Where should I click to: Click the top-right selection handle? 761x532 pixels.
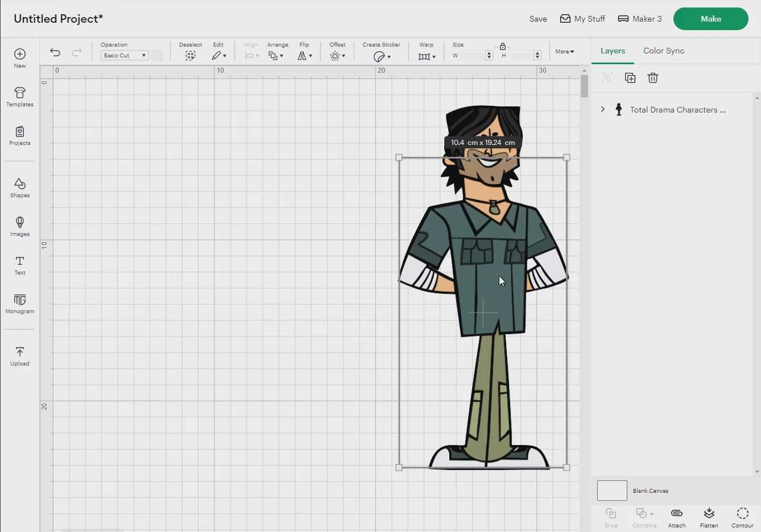566,157
